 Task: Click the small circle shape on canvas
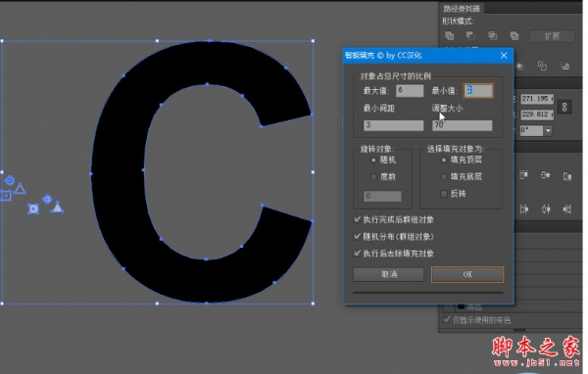click(x=10, y=180)
